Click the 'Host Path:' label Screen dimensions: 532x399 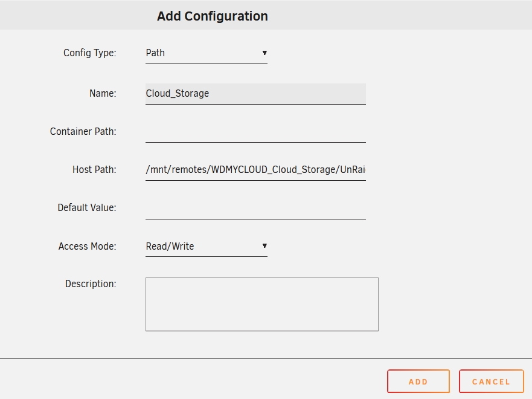tap(94, 170)
